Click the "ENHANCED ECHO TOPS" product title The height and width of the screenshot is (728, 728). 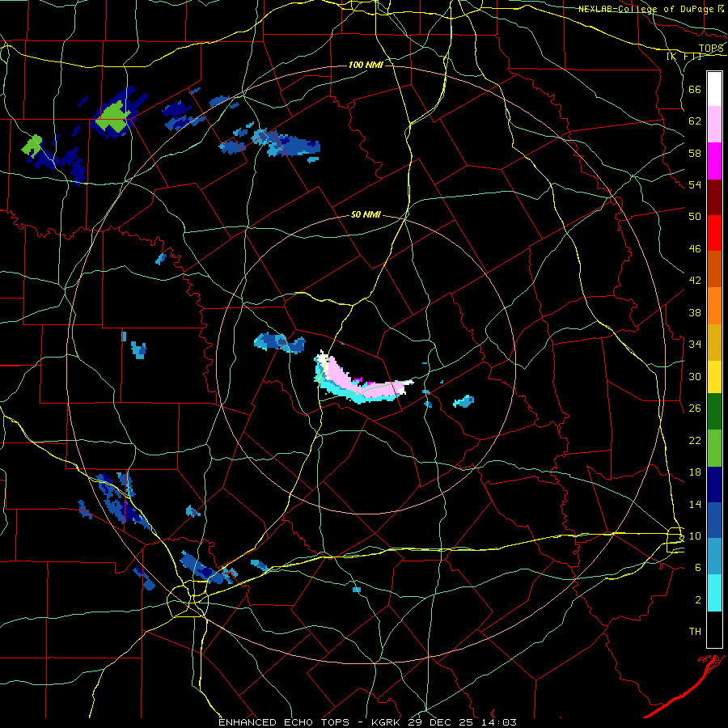tap(284, 722)
